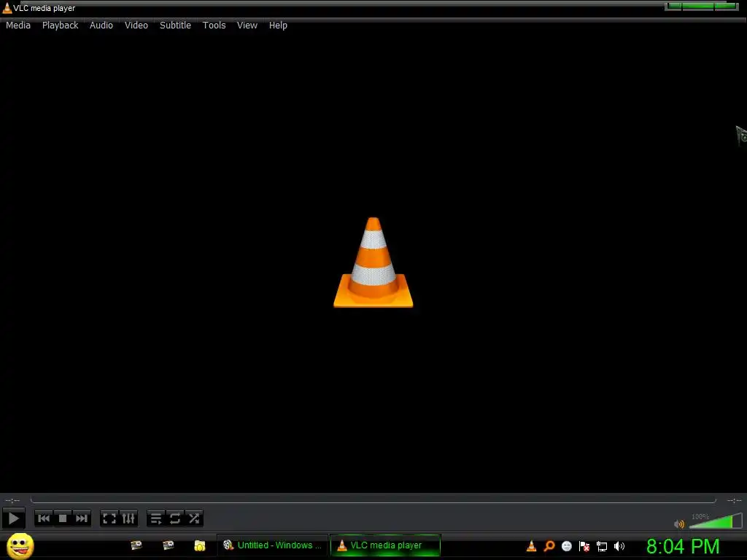This screenshot has height=560, width=747.
Task: Toggle fullscreen video mode
Action: coord(109,518)
